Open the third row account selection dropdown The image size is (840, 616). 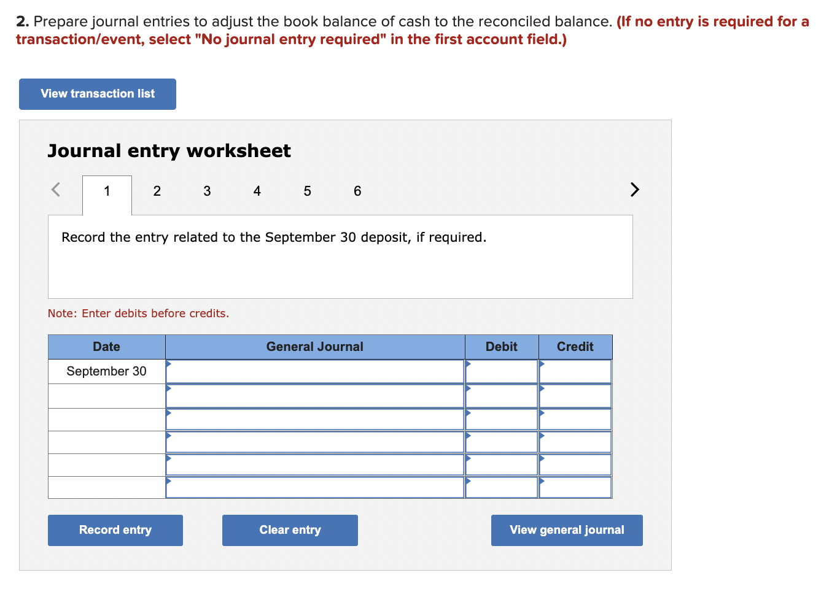[314, 418]
